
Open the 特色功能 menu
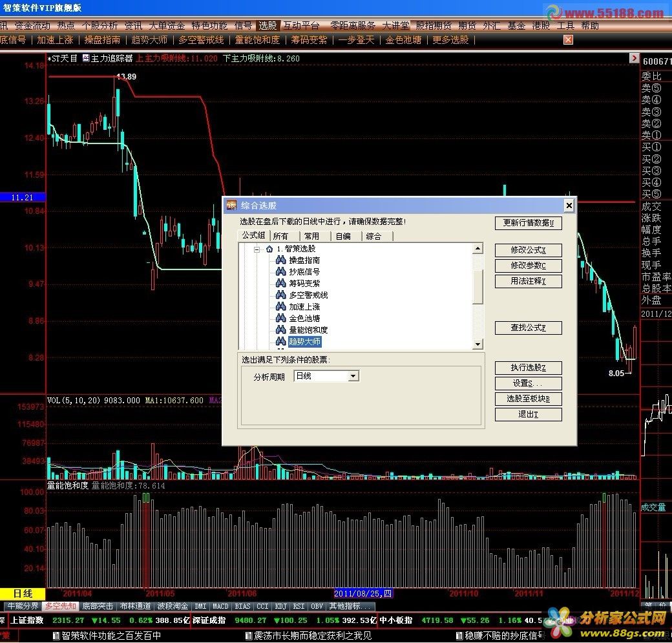(209, 26)
